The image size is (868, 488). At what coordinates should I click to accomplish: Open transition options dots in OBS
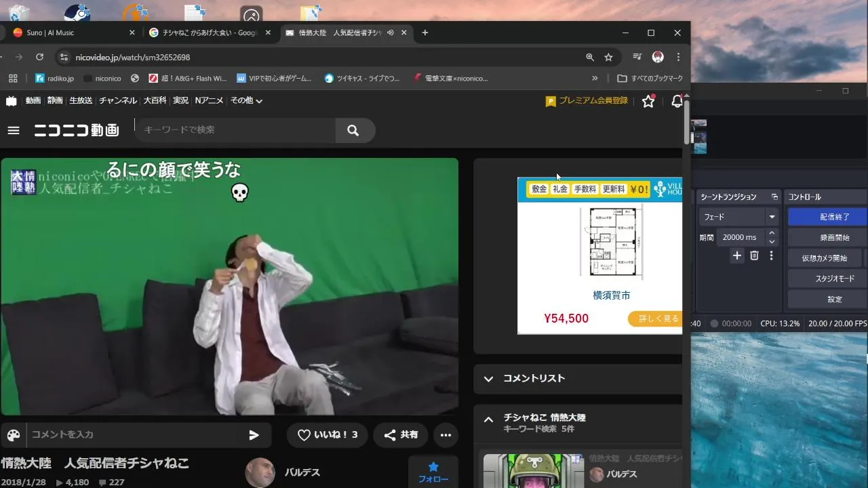click(771, 256)
